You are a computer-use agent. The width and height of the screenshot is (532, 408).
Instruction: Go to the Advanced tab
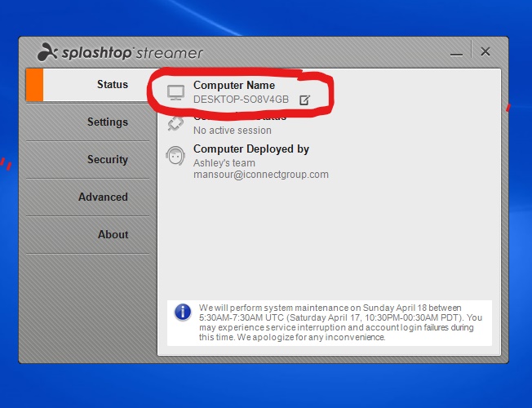[x=88, y=197]
